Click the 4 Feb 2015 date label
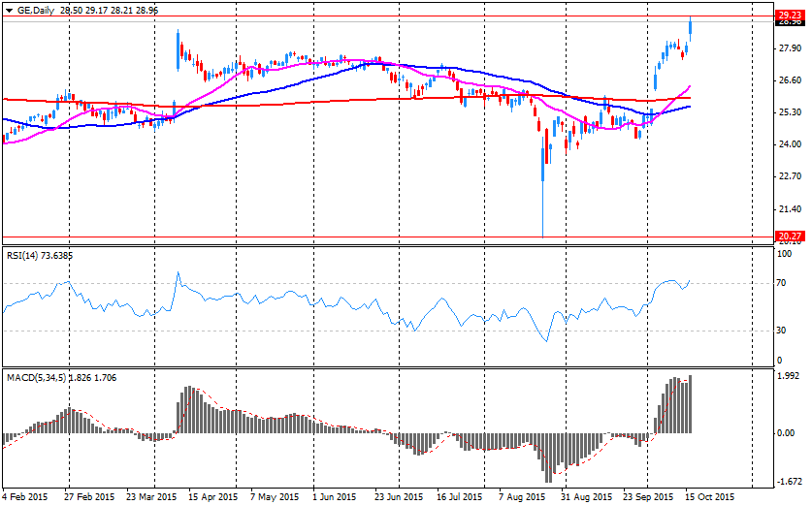This screenshot has width=812, height=505. tap(25, 497)
